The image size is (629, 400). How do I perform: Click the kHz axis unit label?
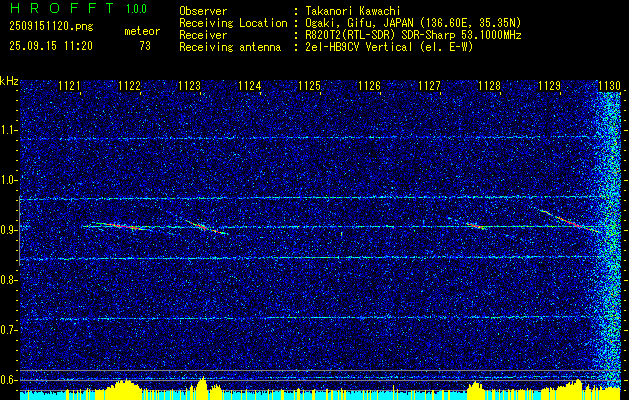[9, 81]
